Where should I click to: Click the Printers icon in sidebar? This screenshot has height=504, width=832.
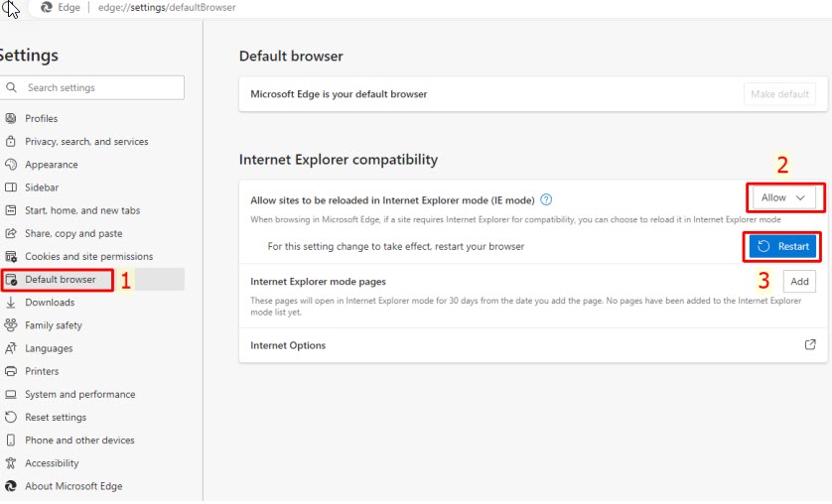click(11, 371)
